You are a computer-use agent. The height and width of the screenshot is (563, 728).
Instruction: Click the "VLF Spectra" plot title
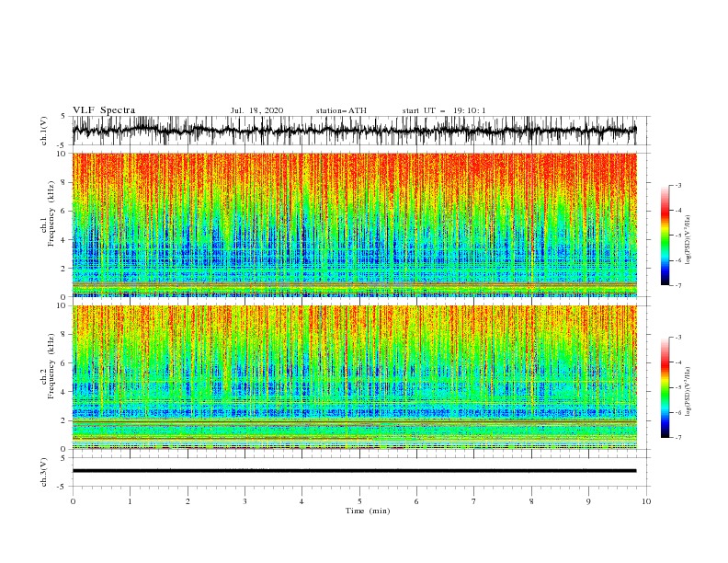(x=104, y=110)
